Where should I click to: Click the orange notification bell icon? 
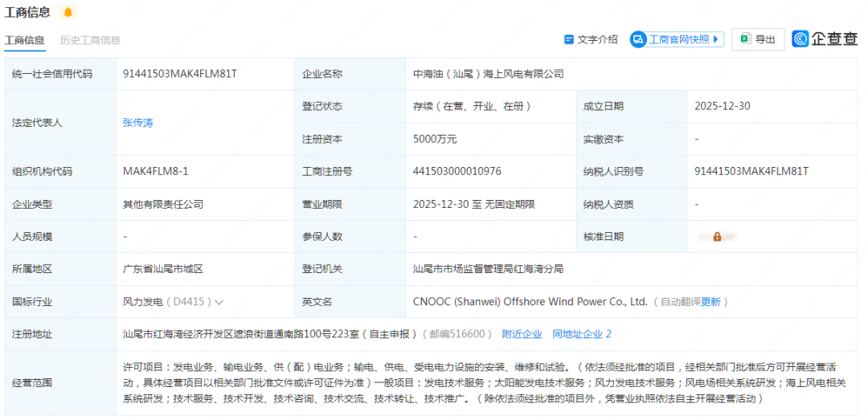68,12
